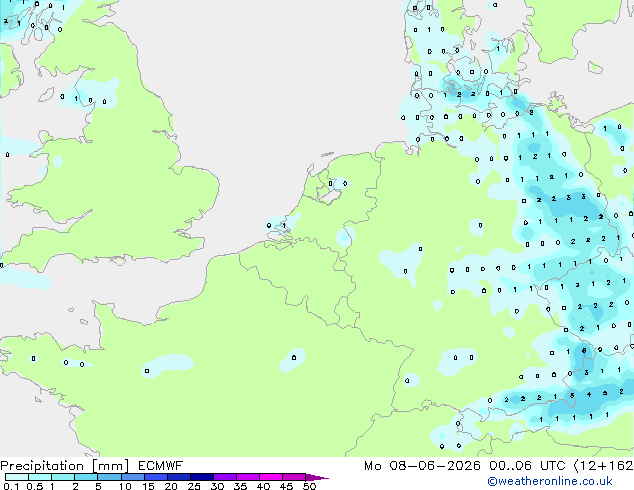
Task: Select the 40–45 mm bright pink legend box
Action: pos(271,477)
